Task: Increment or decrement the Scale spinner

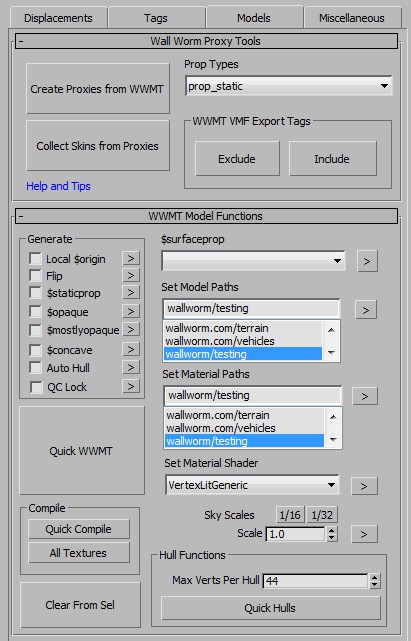Action: pyautogui.click(x=332, y=534)
